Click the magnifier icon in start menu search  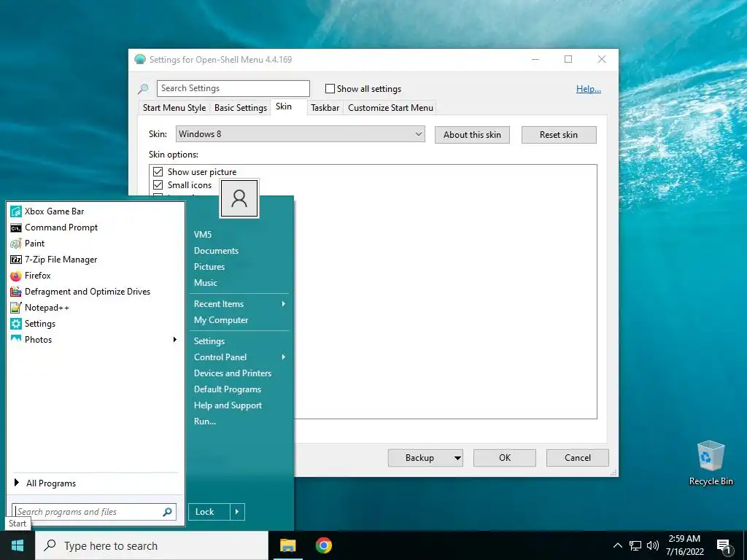pos(167,512)
